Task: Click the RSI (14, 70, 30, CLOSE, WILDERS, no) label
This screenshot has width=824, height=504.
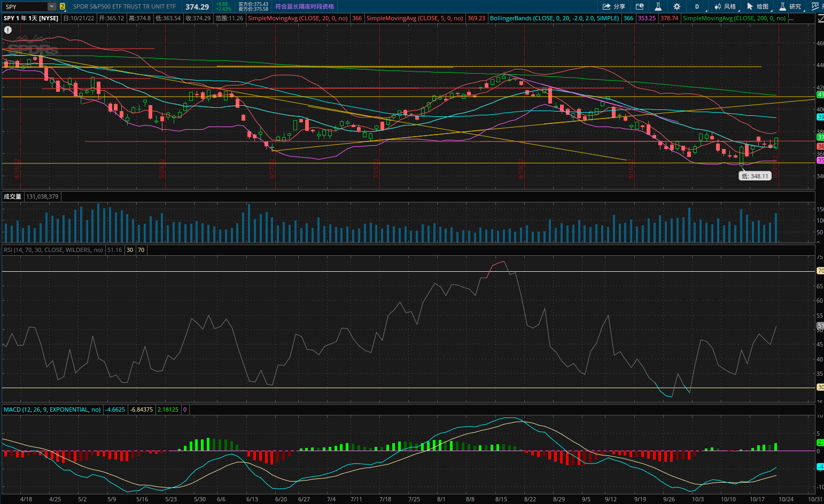Action: click(53, 250)
